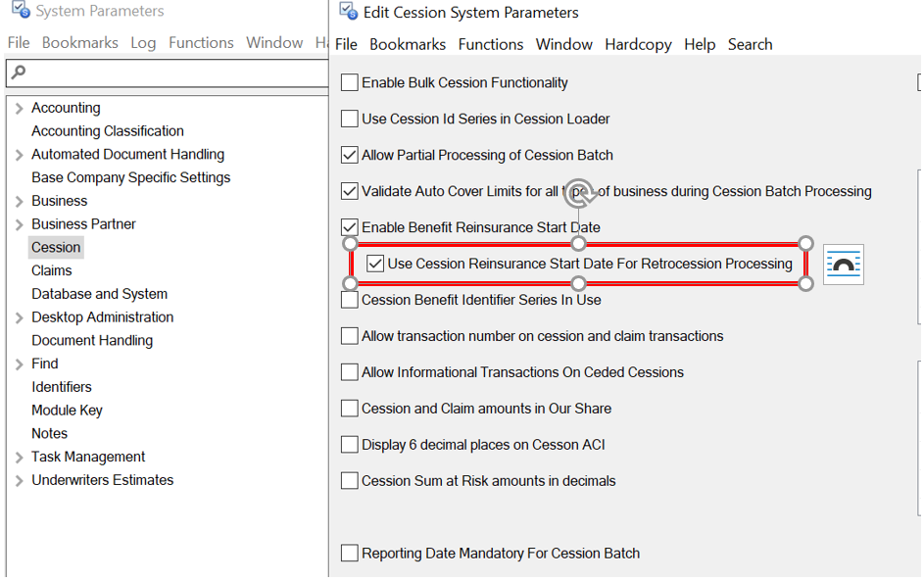Expand the Task Management tree node
Image resolution: width=924 pixels, height=581 pixels.
(x=20, y=458)
